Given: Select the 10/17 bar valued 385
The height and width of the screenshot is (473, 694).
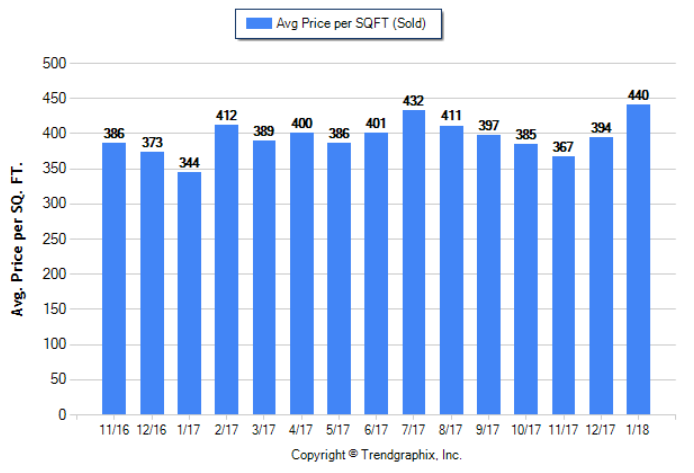Looking at the screenshot, I should [x=525, y=279].
